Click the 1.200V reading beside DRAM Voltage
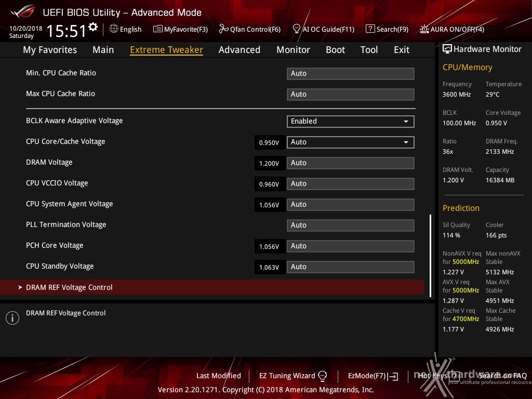Viewport: 532px width, 399px height. pos(270,163)
